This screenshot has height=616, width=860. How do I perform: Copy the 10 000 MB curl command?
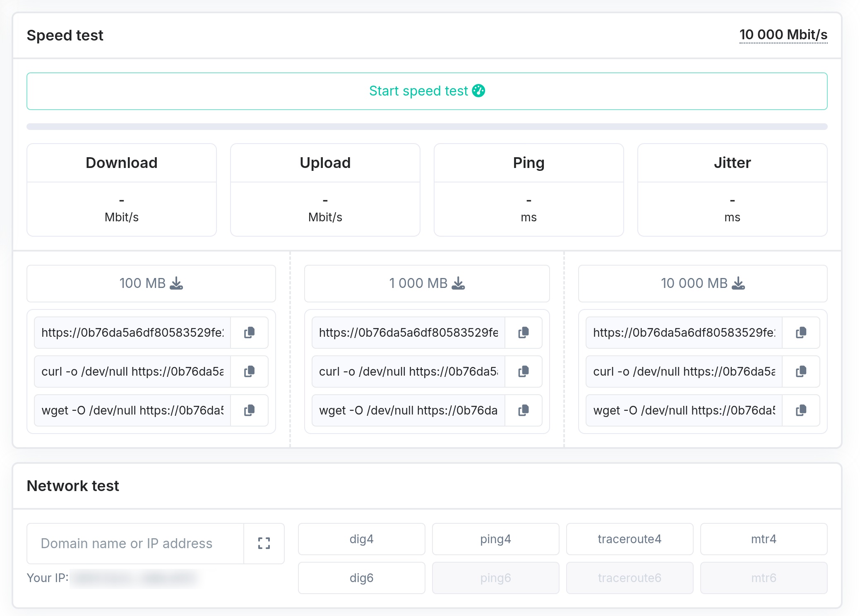click(800, 372)
